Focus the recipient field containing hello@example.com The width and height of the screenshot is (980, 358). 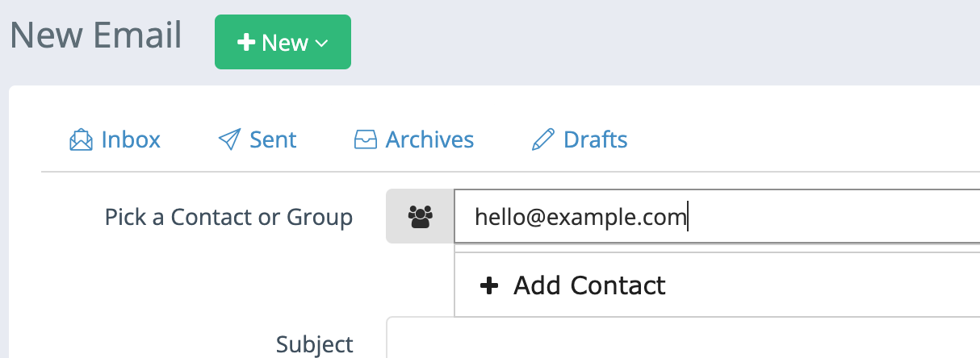point(807,217)
